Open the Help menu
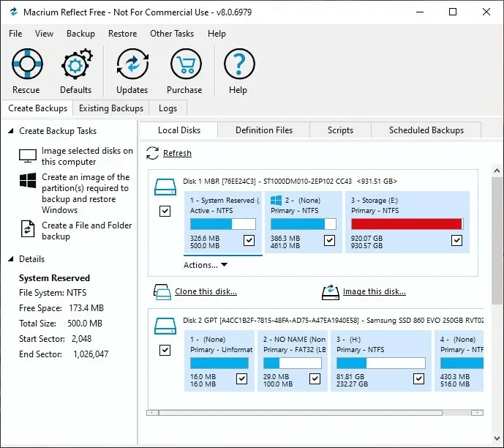Image resolution: width=504 pixels, height=448 pixels. (x=217, y=34)
